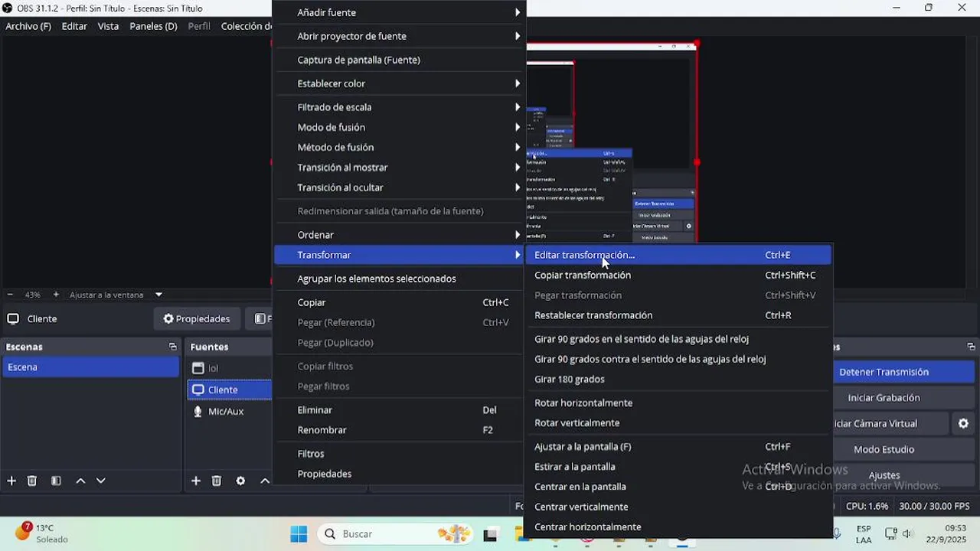Move scene up with the arrow icon

(80, 481)
